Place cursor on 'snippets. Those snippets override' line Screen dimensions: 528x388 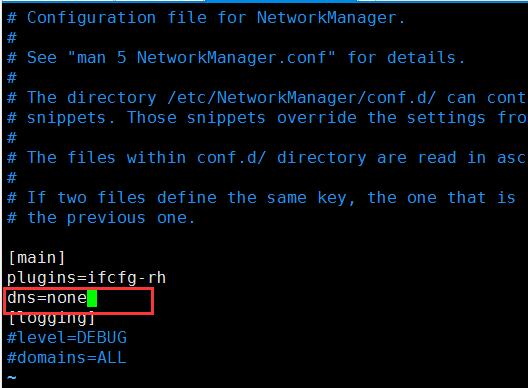(x=267, y=118)
